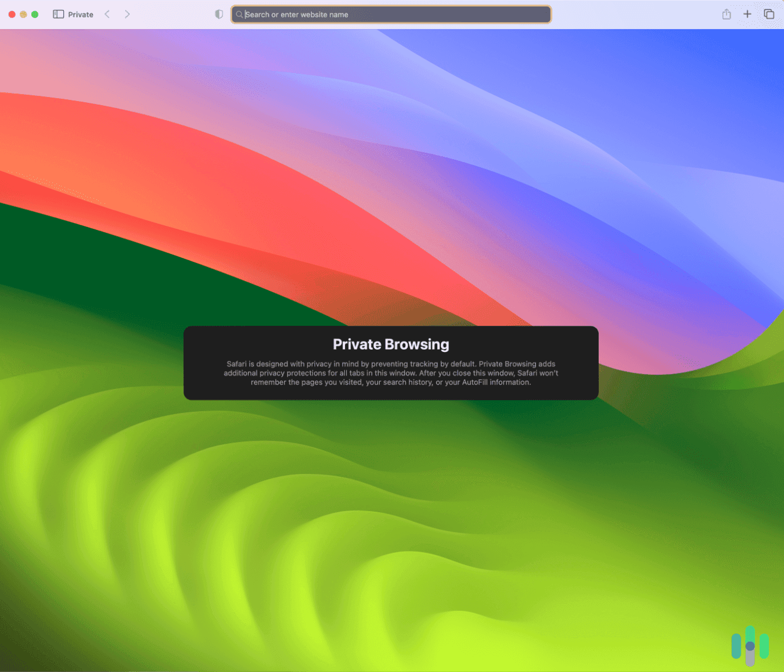Click the red close traffic light
784x672 pixels.
[x=12, y=14]
